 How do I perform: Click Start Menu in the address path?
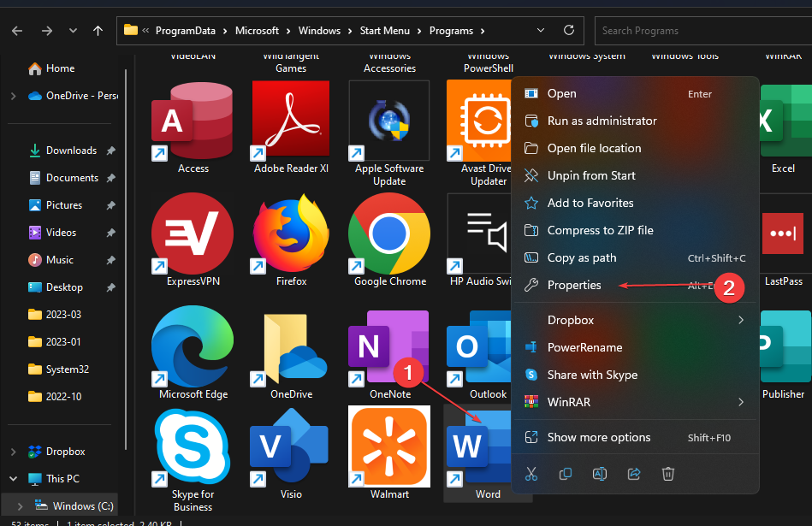click(x=385, y=31)
